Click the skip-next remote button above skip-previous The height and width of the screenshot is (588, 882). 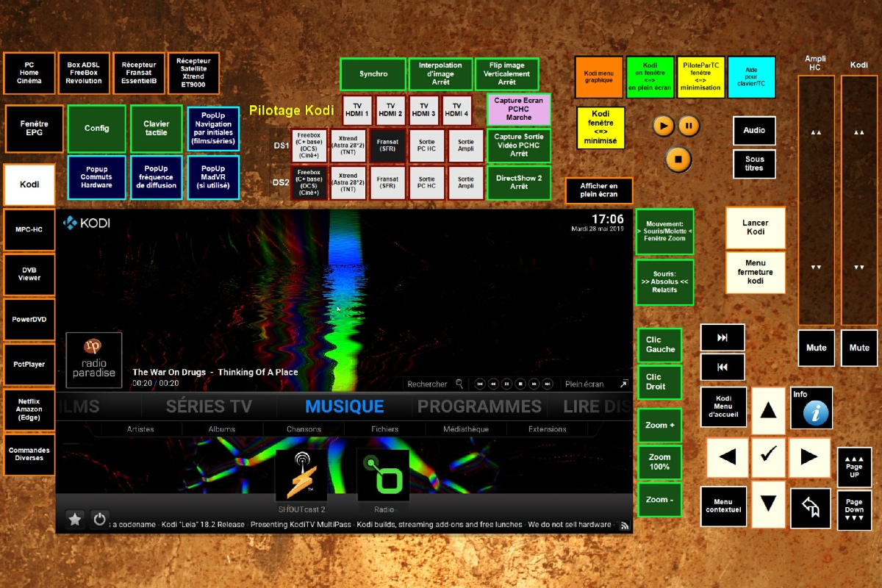[x=723, y=337]
